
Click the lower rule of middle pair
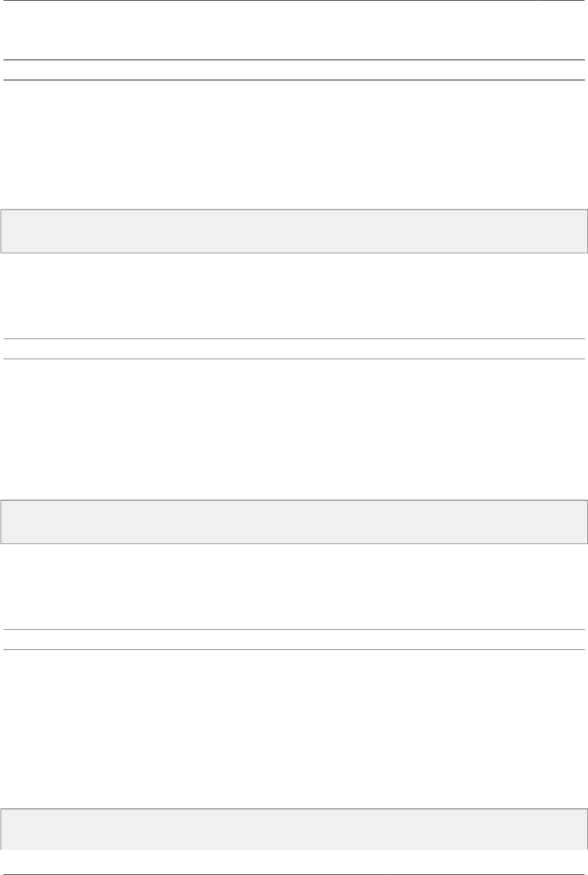[294, 359]
